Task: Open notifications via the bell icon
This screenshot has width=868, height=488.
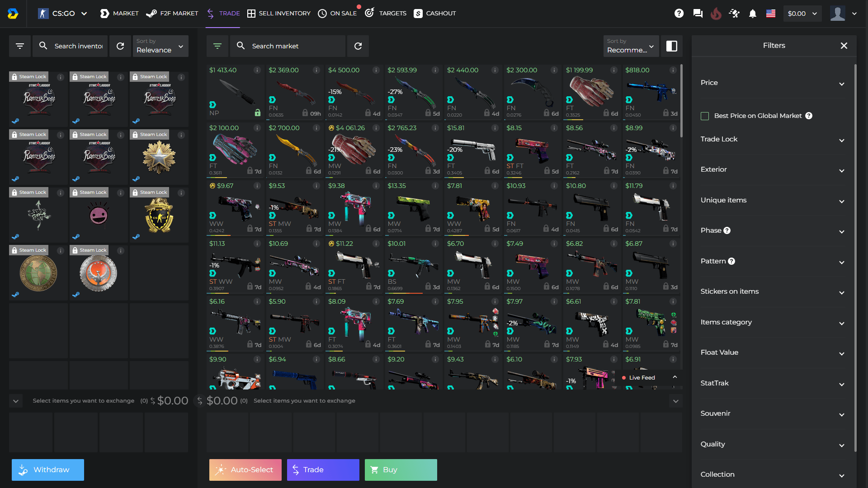Action: [x=752, y=13]
